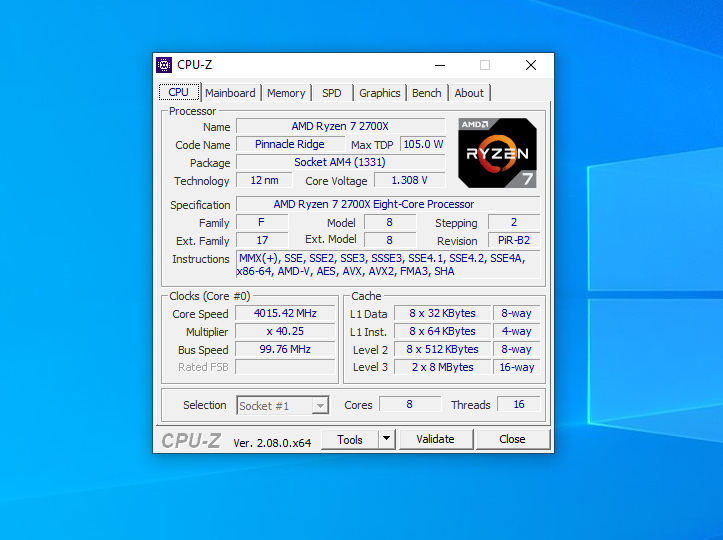Switch to the Mainboard tab
The image size is (723, 540).
(230, 93)
